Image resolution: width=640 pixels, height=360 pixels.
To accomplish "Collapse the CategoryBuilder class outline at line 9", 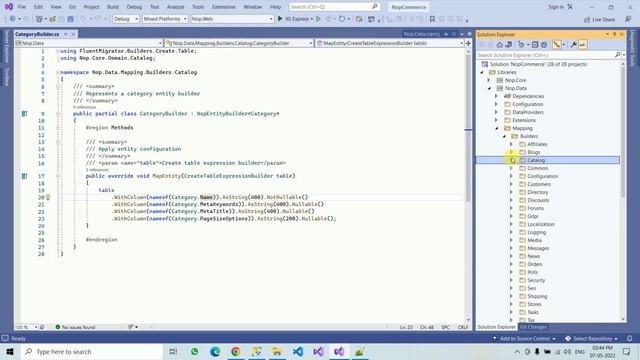I will point(58,114).
